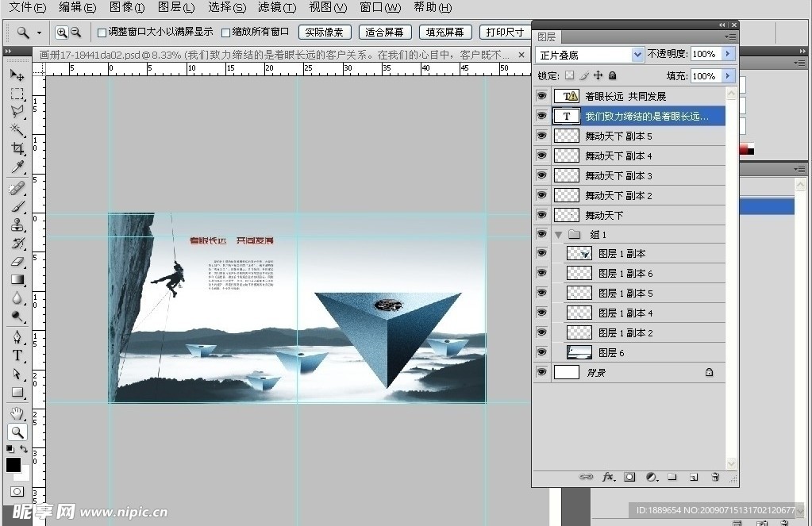Collapse the 组 1 layer group
The width and height of the screenshot is (812, 526).
[x=558, y=235]
